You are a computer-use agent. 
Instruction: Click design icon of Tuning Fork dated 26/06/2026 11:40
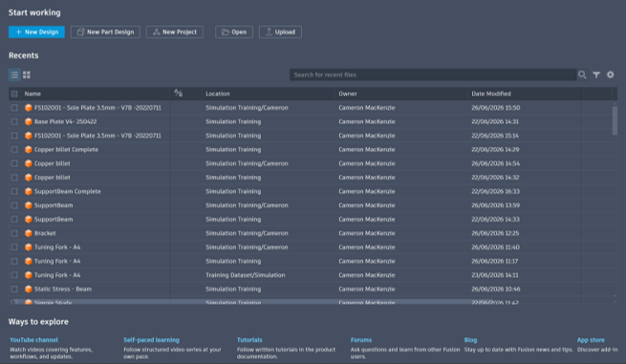click(x=29, y=247)
